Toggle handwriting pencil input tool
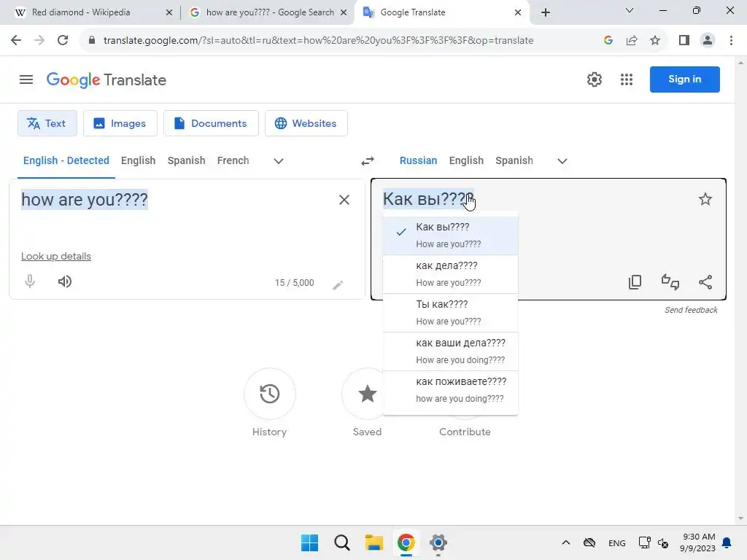 click(338, 285)
